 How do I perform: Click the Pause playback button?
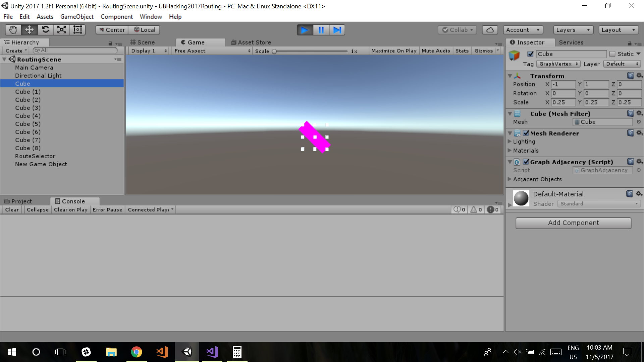tap(321, 30)
